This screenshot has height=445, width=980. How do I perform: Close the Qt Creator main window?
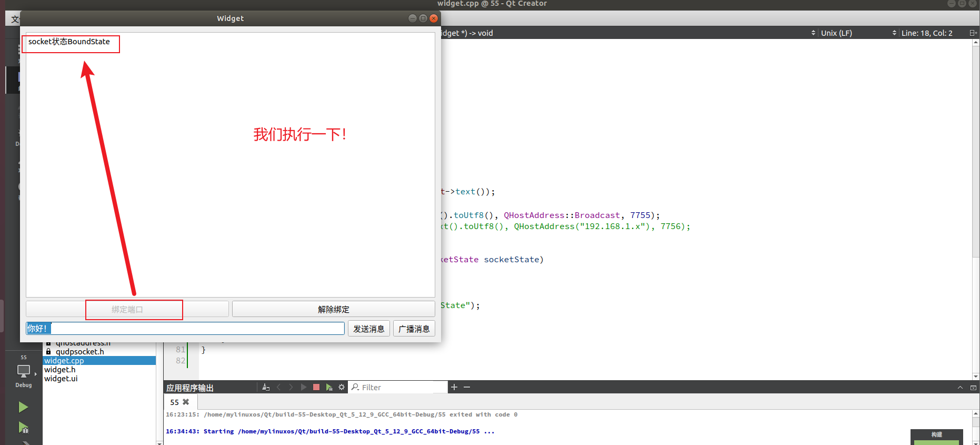tap(973, 3)
